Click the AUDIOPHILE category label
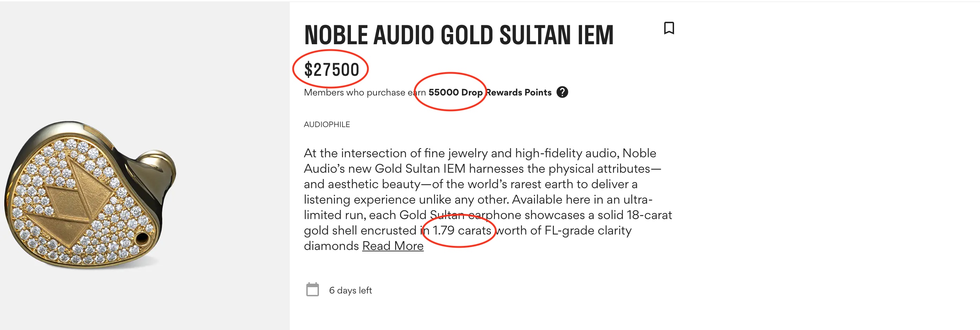 coord(327,124)
